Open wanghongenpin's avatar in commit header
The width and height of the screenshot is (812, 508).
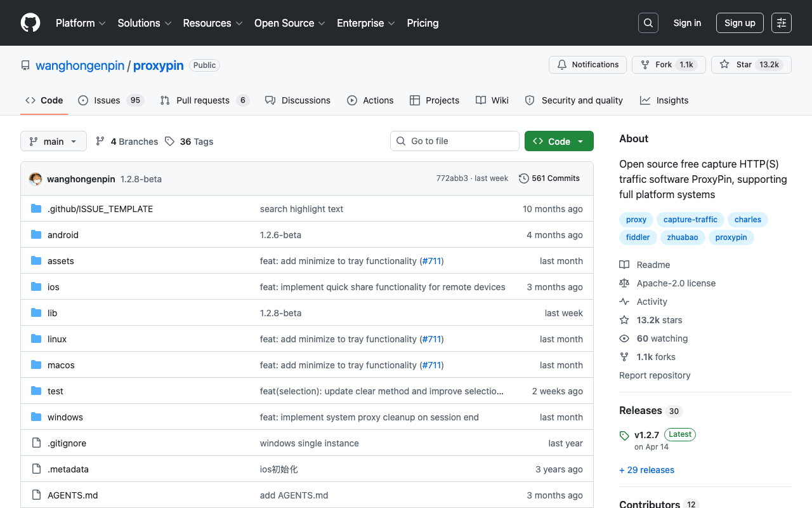[36, 178]
